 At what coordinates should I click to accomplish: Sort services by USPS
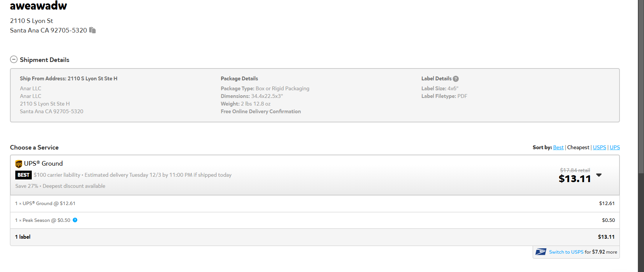point(600,147)
